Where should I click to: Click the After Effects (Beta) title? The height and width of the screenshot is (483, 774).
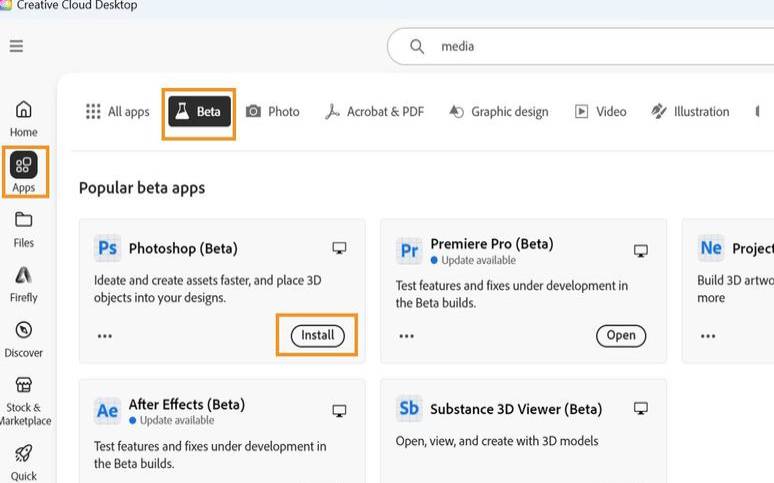pos(187,404)
